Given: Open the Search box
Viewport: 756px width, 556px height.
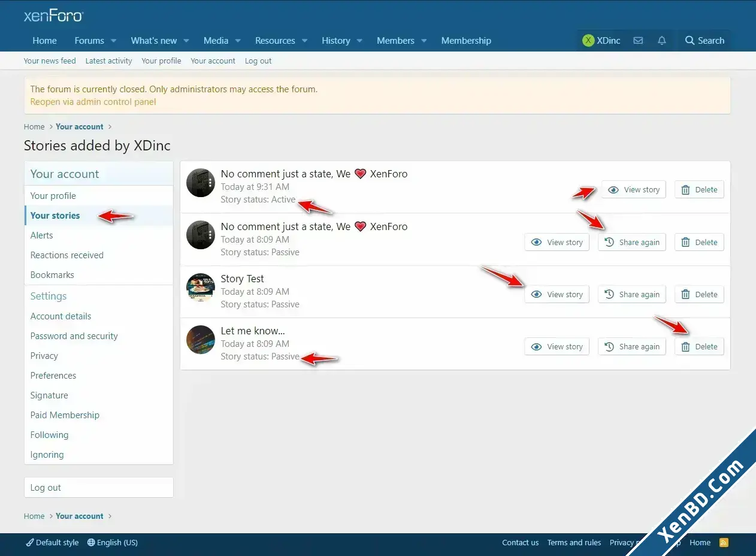Looking at the screenshot, I should click(x=704, y=41).
